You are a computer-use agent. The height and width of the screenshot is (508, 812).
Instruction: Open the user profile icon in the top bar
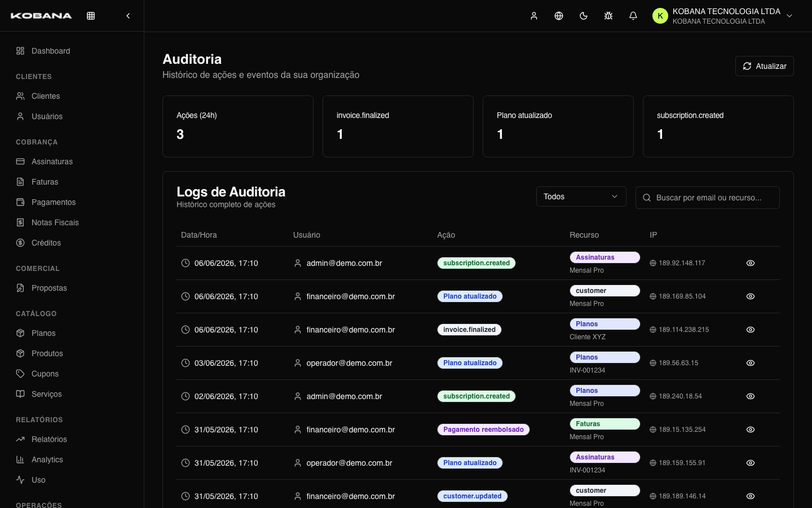(534, 16)
